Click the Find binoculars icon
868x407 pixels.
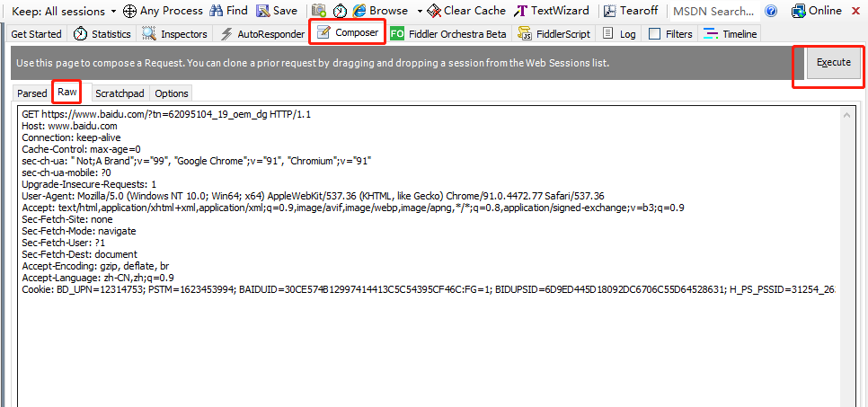pos(217,11)
